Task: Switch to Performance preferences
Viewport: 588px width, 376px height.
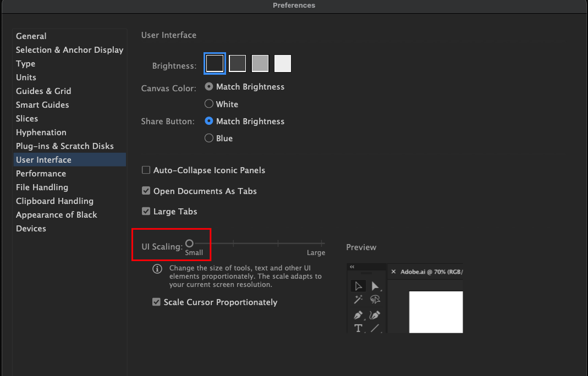Action: pos(41,173)
